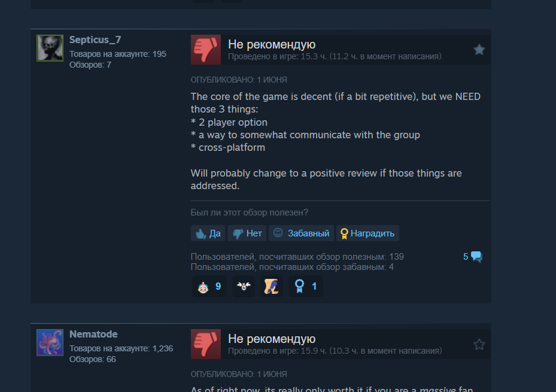Vote Нет on Septicus_7's review

[247, 233]
